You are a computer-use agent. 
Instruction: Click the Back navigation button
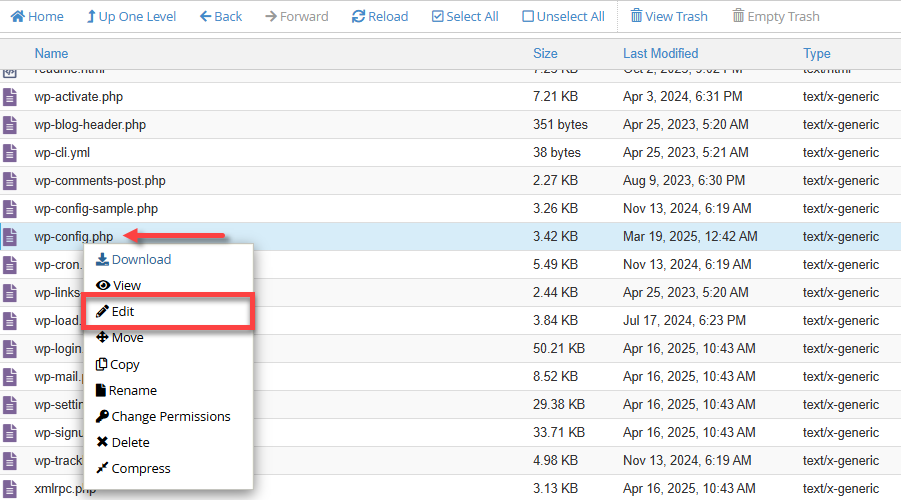[x=221, y=16]
